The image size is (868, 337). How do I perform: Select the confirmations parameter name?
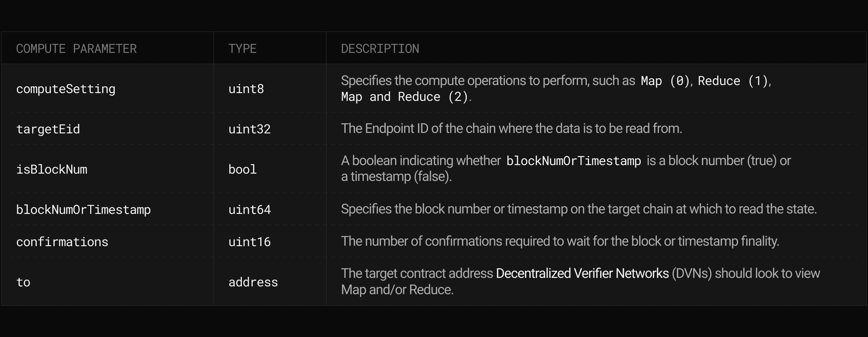coord(62,242)
